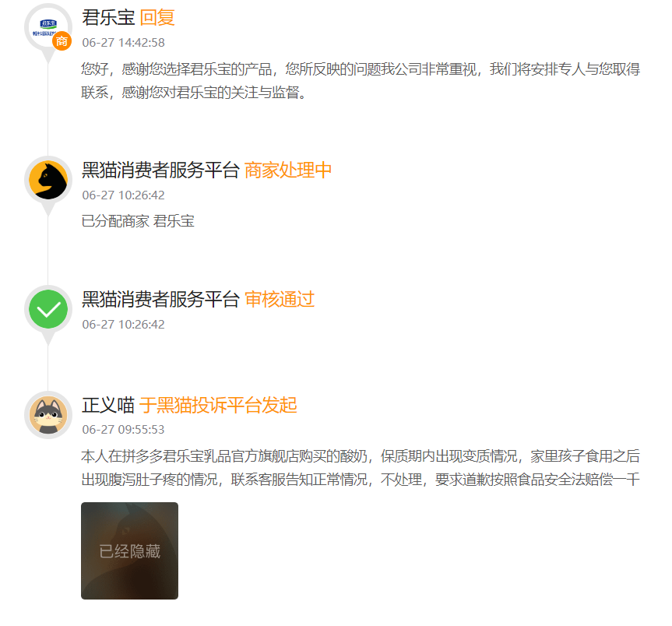Click 黑猫消费者服务平台 next to 审核通过
Screen dimensions: 672x626
[x=160, y=299]
